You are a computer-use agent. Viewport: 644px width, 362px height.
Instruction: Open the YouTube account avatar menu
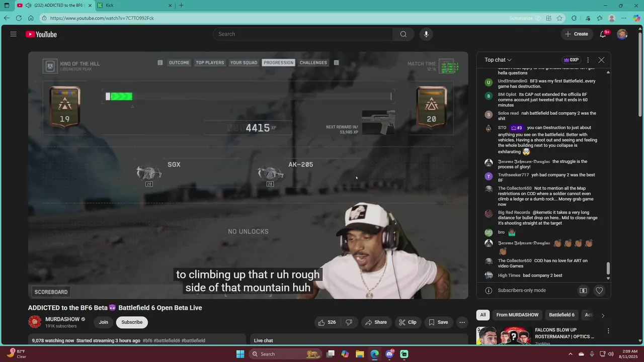click(x=622, y=34)
